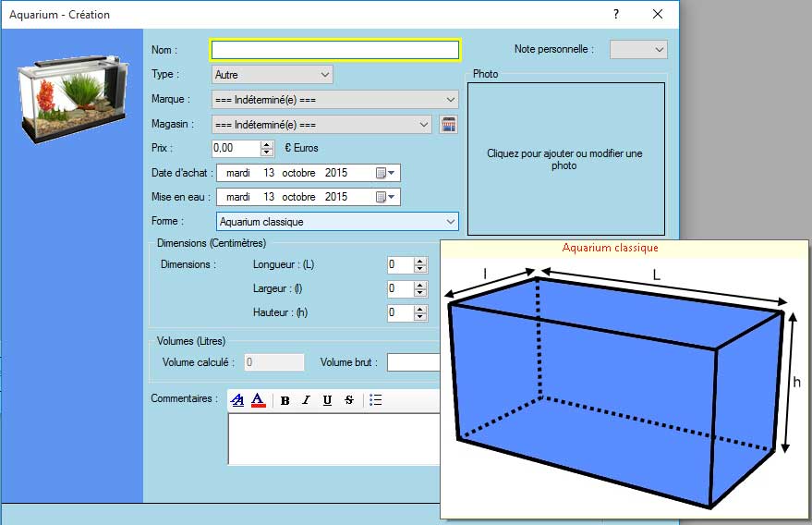Toggle italic formatting for comments

(306, 400)
